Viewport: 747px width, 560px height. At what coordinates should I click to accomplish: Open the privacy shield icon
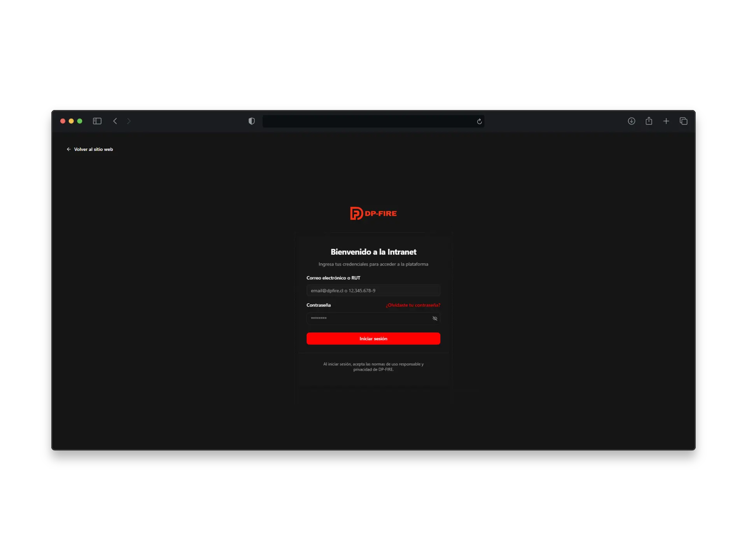(x=252, y=121)
